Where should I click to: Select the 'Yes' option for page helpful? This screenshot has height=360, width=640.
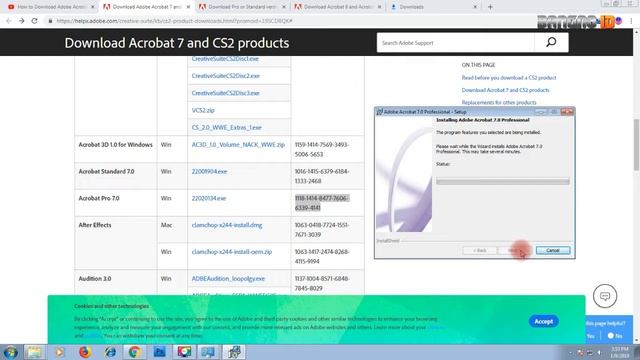(591, 336)
